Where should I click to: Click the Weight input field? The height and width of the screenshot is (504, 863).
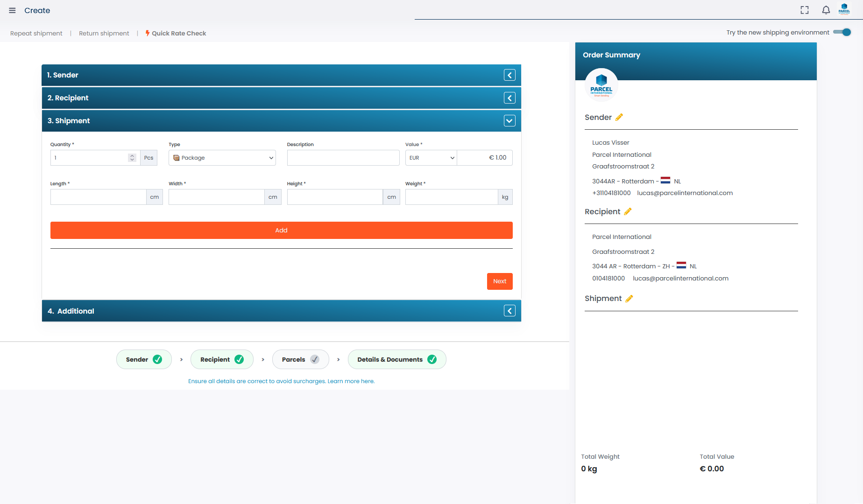(x=451, y=197)
